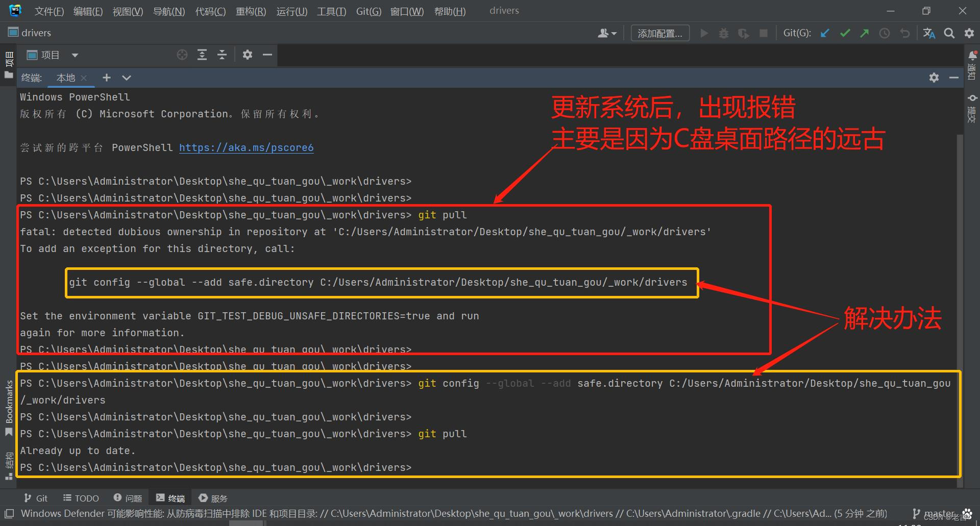Image resolution: width=980 pixels, height=526 pixels.
Task: Add a new terminal session tab
Action: (x=107, y=78)
